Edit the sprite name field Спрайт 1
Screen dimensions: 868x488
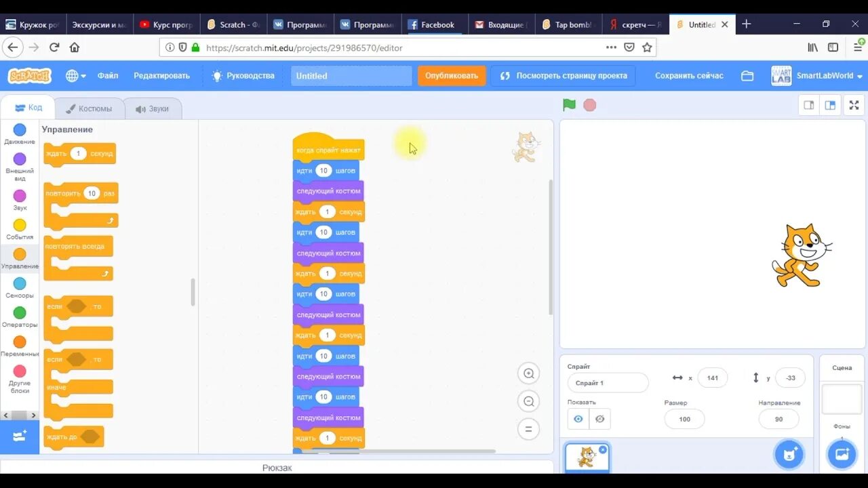pos(608,383)
